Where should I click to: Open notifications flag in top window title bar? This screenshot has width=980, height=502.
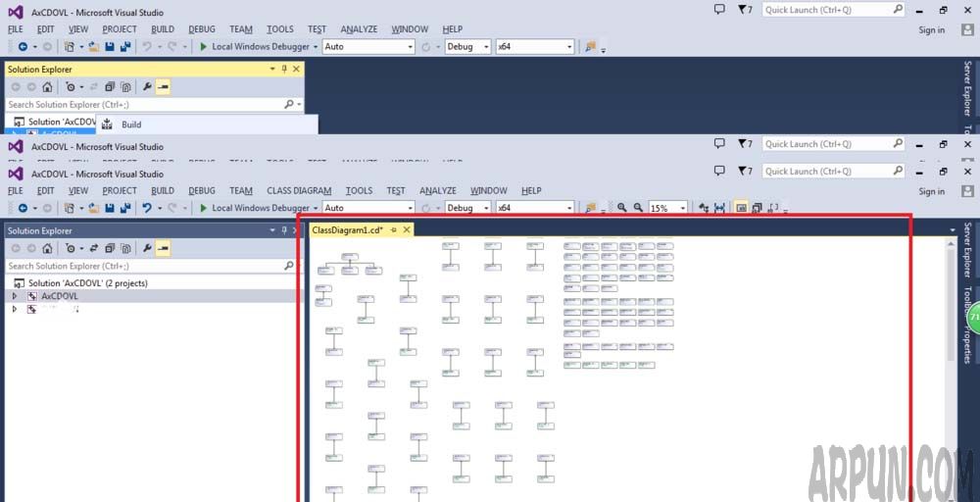point(745,10)
